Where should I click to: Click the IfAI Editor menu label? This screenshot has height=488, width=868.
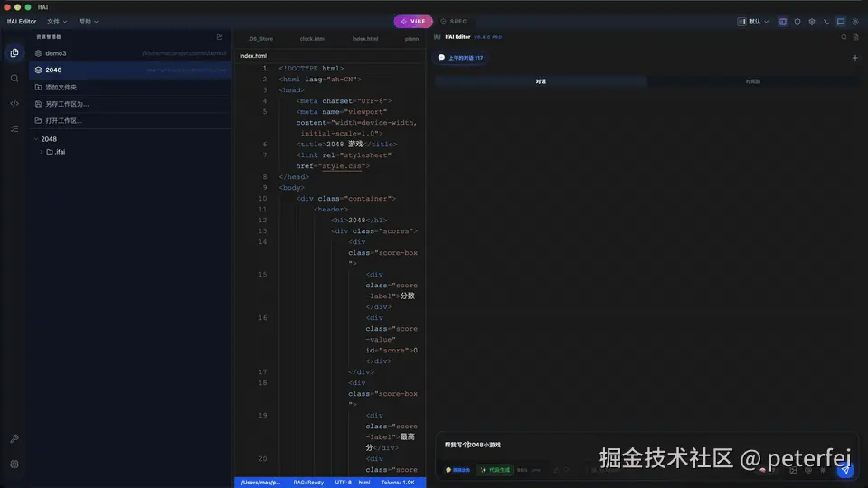(22, 22)
